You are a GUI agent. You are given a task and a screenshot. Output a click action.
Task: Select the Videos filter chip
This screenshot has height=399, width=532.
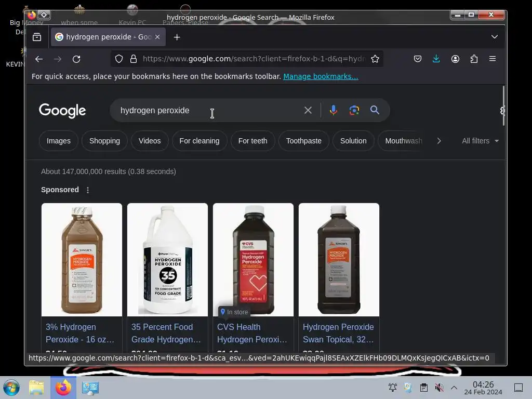(150, 141)
